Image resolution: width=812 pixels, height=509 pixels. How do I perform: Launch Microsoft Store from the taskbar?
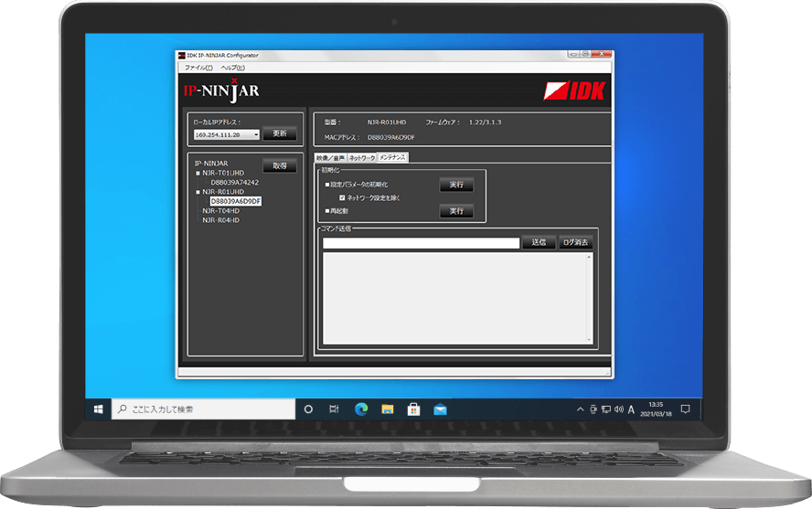(x=413, y=408)
